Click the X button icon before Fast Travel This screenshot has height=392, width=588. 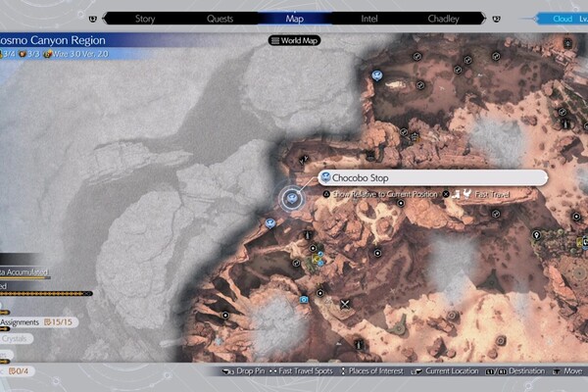pyautogui.click(x=446, y=194)
